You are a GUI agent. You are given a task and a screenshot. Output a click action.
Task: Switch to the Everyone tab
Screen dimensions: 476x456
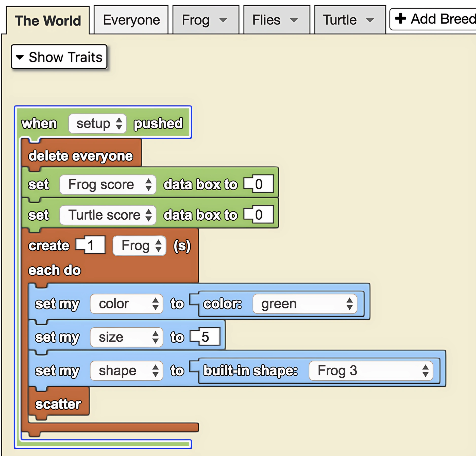131,20
